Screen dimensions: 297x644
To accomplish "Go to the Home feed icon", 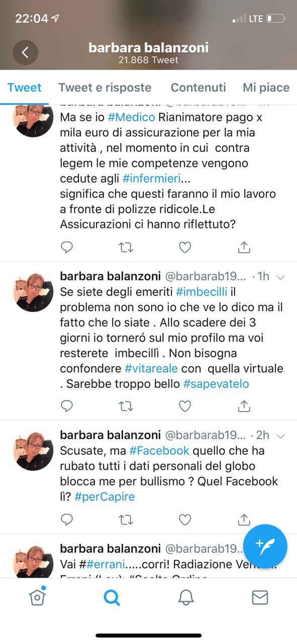I will pos(37,597).
